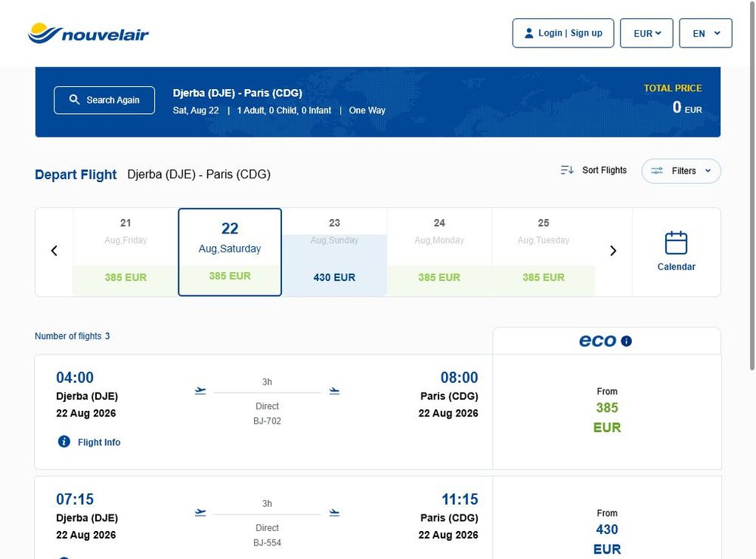This screenshot has width=756, height=559.
Task: Click the Calendar label
Action: pyautogui.click(x=676, y=267)
